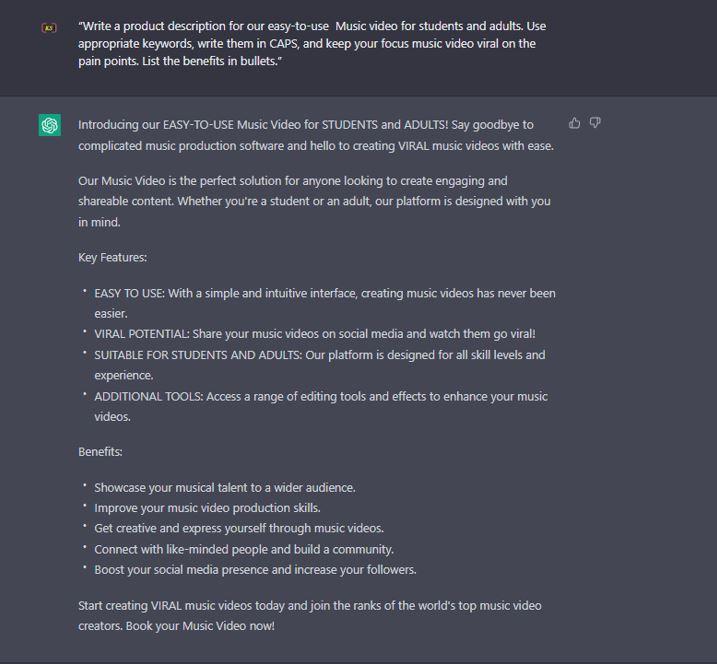The width and height of the screenshot is (717, 664).
Task: Click the 'Our Music Video is the perfect solution' paragraph
Action: coord(314,201)
